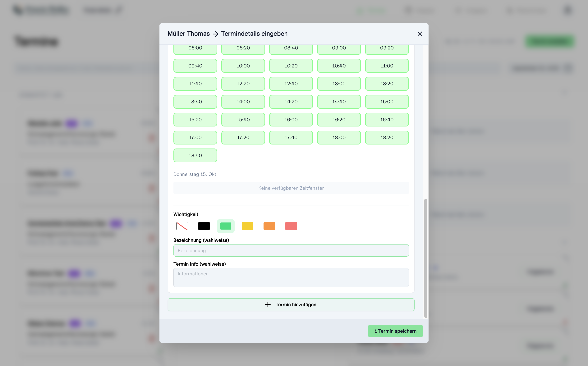Choose the green Wichtigkeit color

tap(226, 226)
